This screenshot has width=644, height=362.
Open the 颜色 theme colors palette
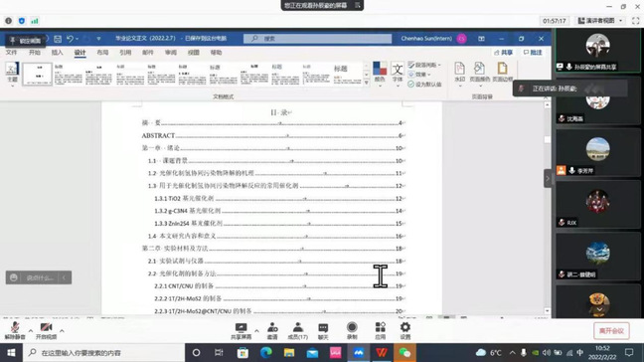coord(380,73)
